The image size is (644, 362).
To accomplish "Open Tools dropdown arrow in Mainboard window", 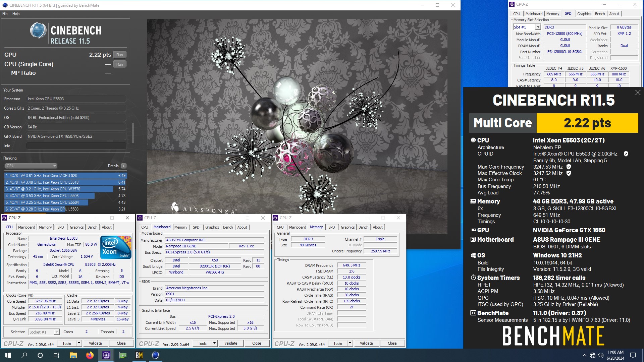I will [x=214, y=343].
